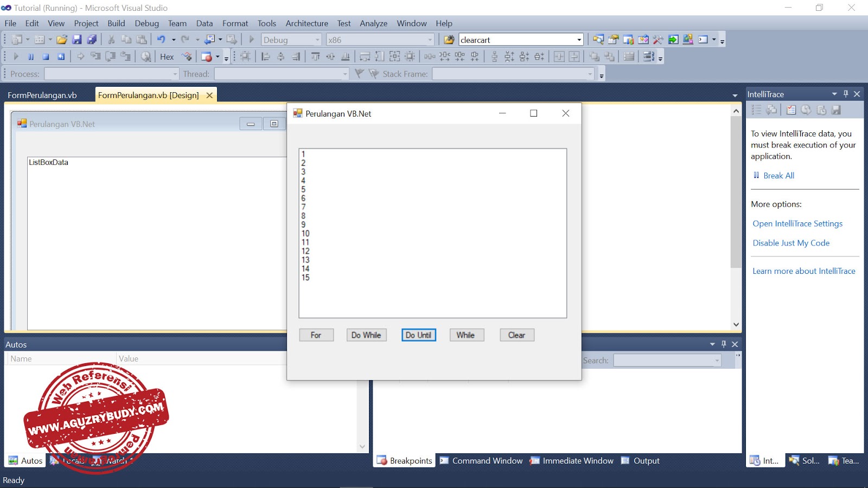Open IntelliTrace Settings link
The width and height of the screenshot is (868, 488).
click(x=797, y=223)
